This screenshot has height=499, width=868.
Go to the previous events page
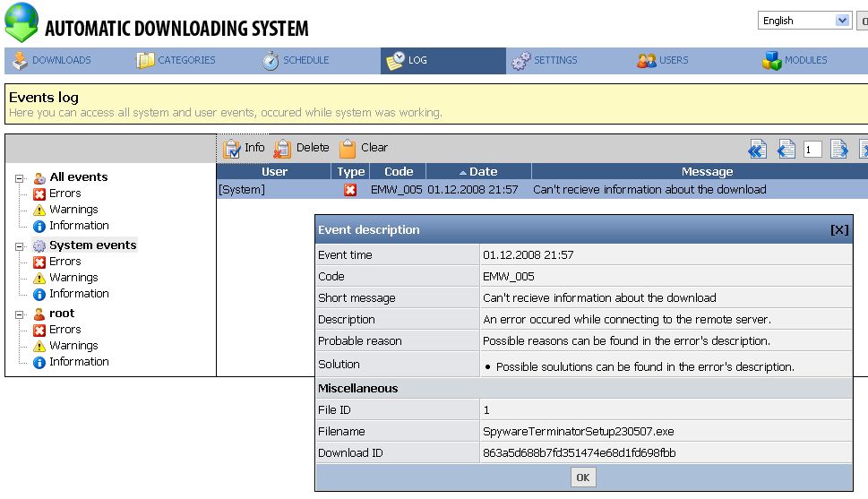[x=786, y=150]
